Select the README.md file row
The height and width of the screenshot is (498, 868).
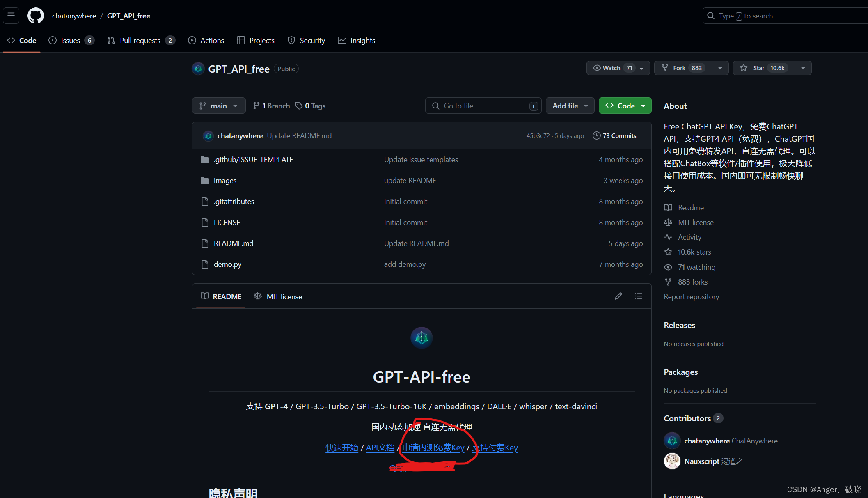click(x=233, y=243)
